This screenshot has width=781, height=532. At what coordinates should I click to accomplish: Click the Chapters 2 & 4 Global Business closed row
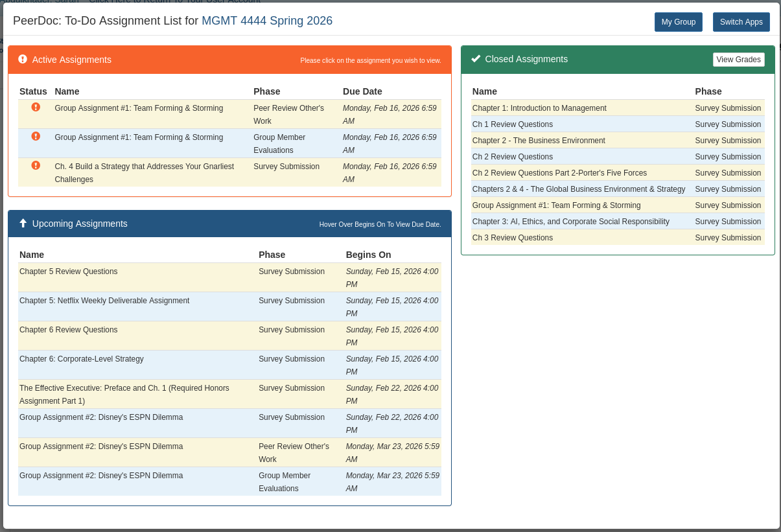[579, 189]
